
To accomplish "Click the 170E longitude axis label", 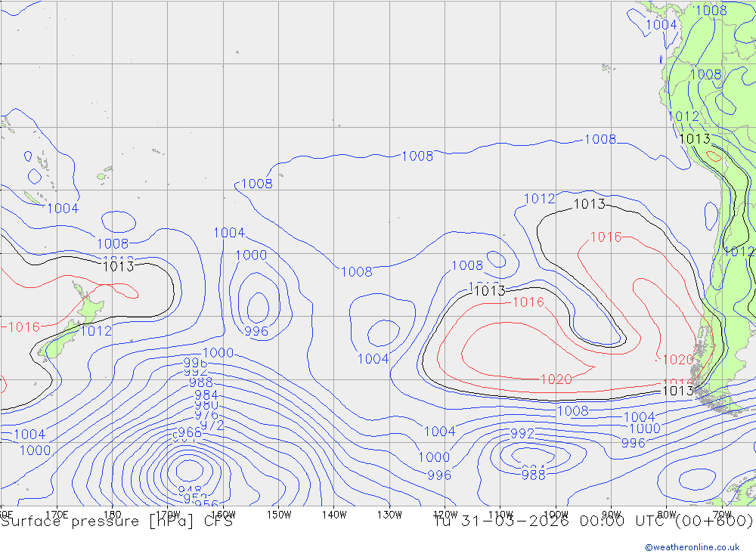I will pos(57,515).
